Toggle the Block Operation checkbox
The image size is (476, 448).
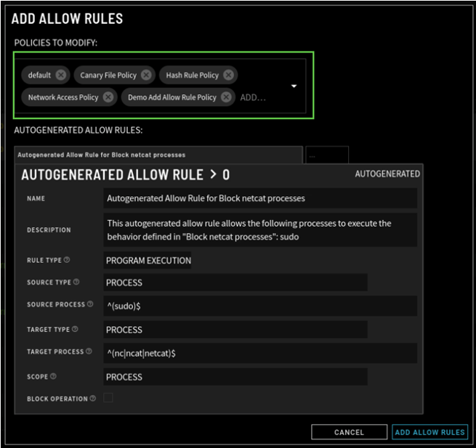click(x=108, y=397)
